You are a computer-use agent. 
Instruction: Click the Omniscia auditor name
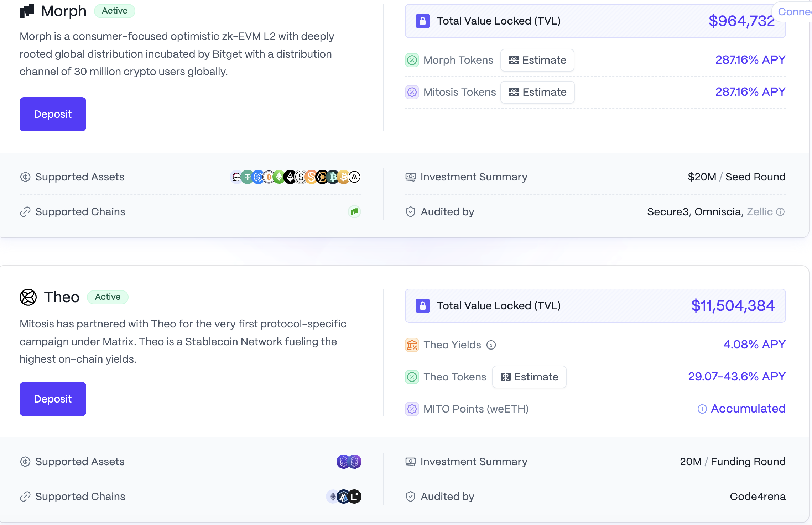coord(718,212)
